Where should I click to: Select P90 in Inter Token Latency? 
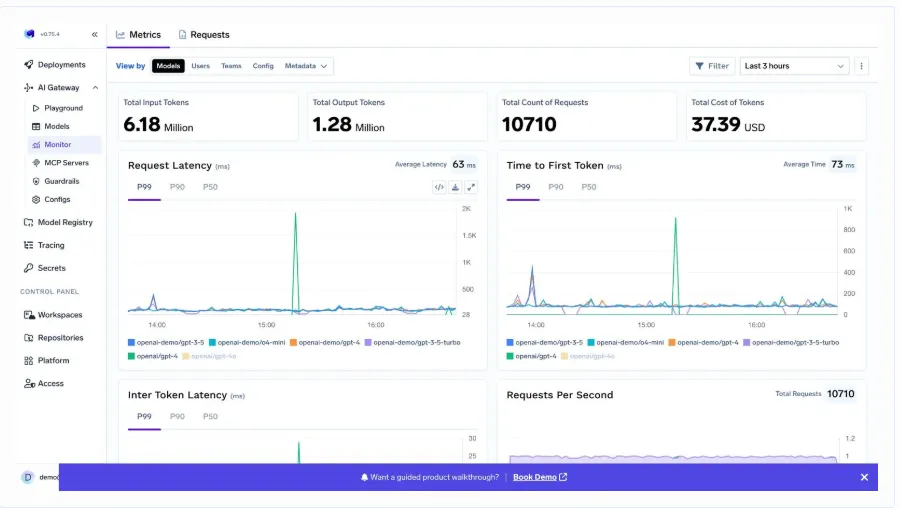click(177, 417)
